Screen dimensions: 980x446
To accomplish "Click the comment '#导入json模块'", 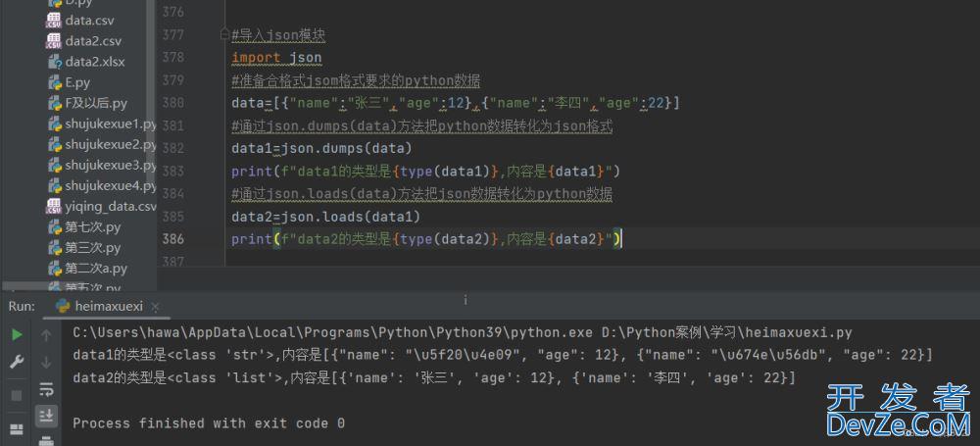I will coord(278,35).
